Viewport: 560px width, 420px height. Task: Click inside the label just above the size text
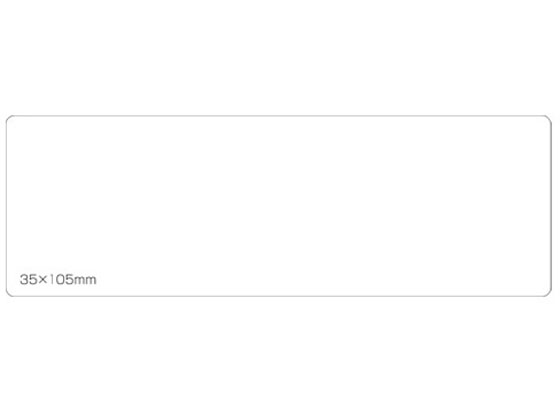pyautogui.click(x=58, y=262)
